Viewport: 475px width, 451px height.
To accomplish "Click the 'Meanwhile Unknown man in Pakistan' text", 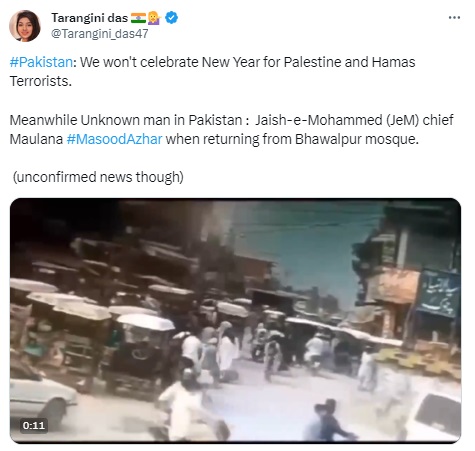I will 126,120.
